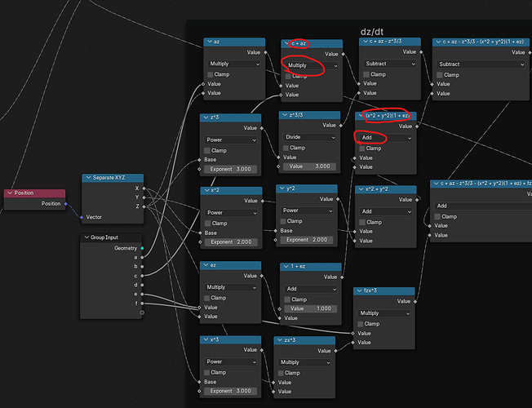Open Multiply operation dropdown in az node
The height and width of the screenshot is (408, 532).
tap(234, 64)
